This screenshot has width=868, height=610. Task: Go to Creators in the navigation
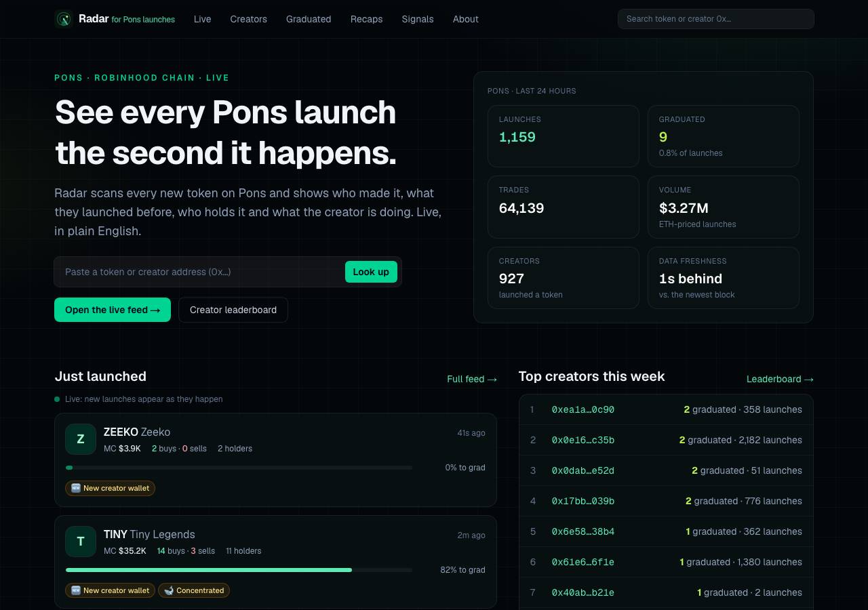[248, 19]
